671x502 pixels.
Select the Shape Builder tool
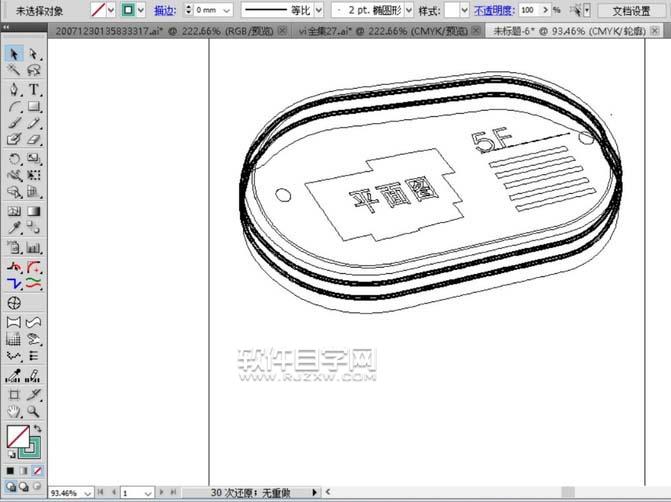click(x=14, y=192)
